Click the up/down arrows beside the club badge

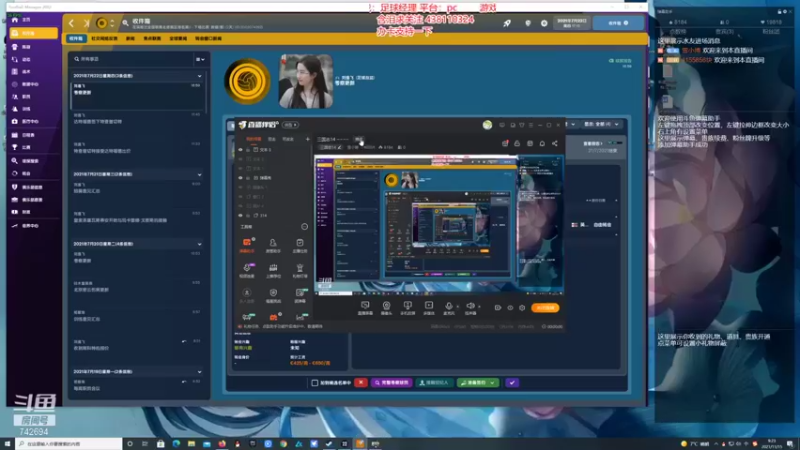[x=112, y=23]
